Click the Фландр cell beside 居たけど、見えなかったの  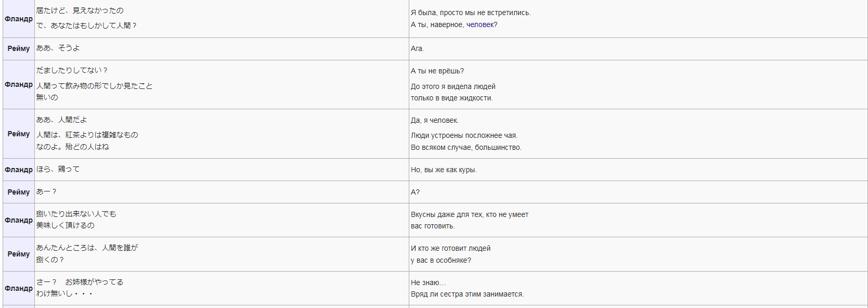point(19,19)
